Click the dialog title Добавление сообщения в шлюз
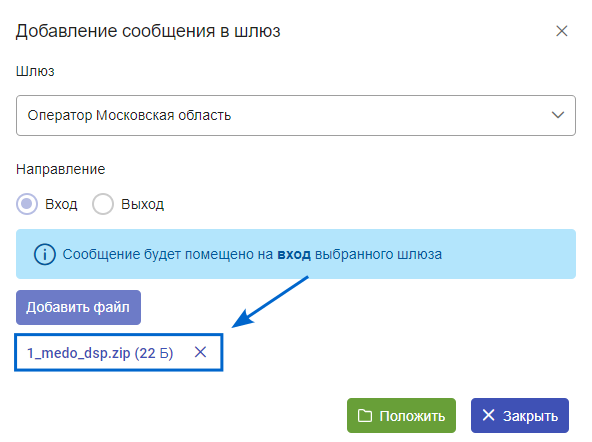Screen dimensions: 592x442 coord(148,31)
